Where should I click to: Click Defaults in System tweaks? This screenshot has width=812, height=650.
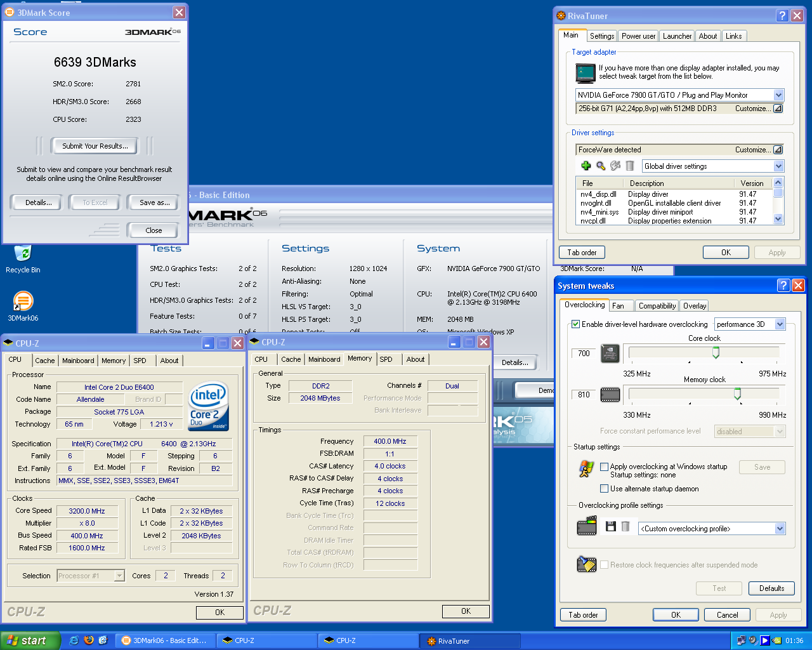point(771,588)
